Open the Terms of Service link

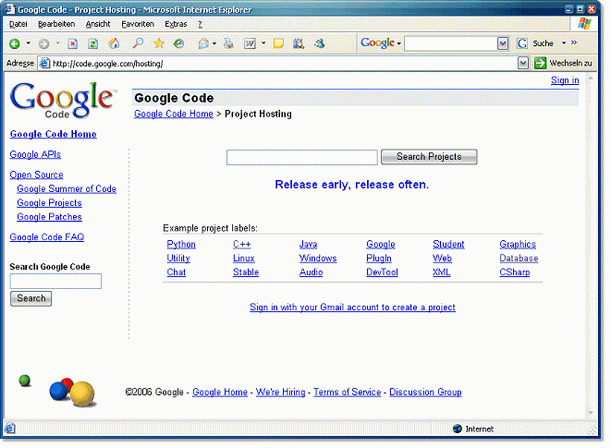(x=347, y=392)
